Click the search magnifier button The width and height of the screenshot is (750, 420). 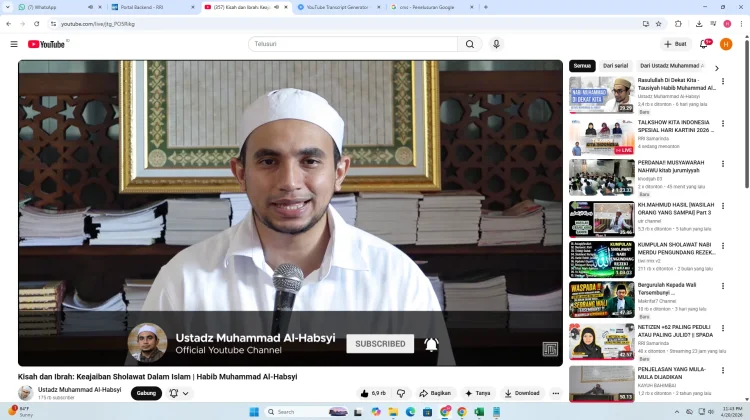470,44
